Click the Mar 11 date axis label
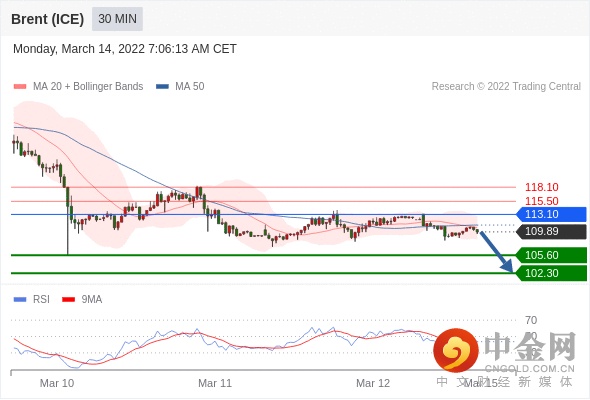 [x=215, y=383]
